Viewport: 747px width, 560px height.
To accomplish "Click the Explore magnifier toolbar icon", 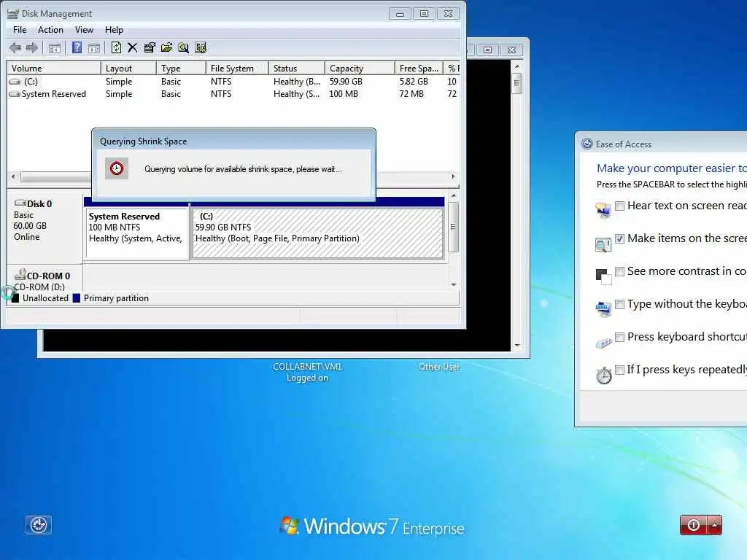I will click(x=183, y=47).
